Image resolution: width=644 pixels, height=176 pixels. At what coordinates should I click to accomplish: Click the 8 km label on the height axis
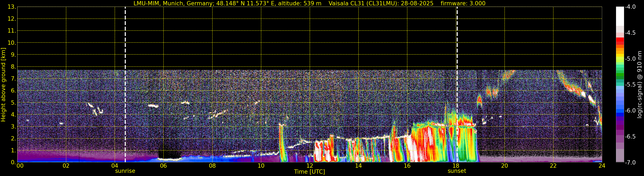[13, 67]
